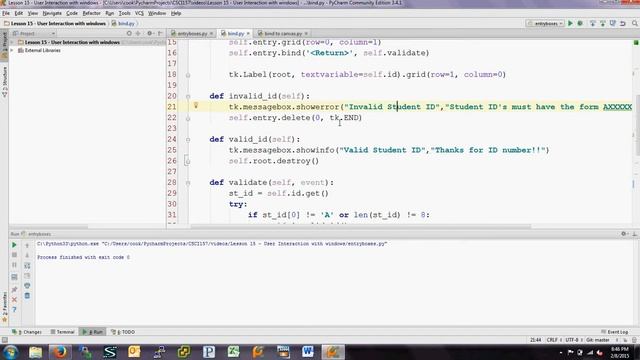Click fold marker at line 18

pyautogui.click(x=188, y=75)
